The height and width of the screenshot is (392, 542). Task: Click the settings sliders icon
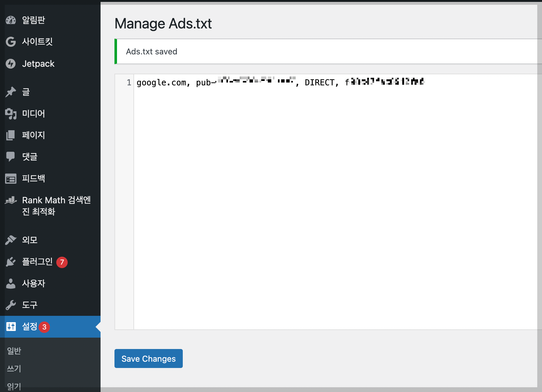[11, 327]
